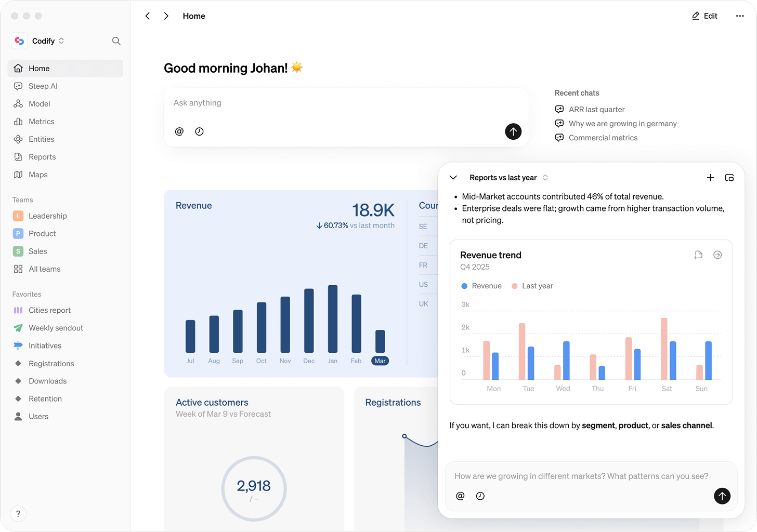Open the Reports vs last year chat selector
This screenshot has width=757, height=532.
(x=508, y=178)
